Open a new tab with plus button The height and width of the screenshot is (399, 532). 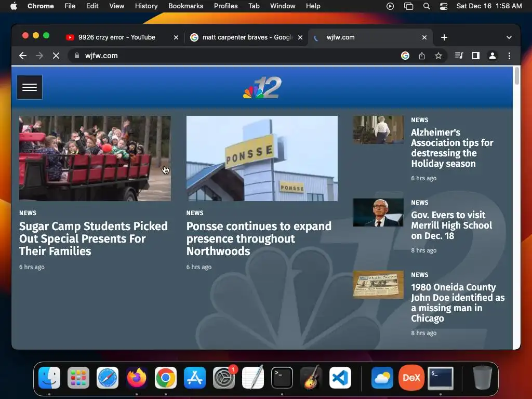(x=444, y=37)
